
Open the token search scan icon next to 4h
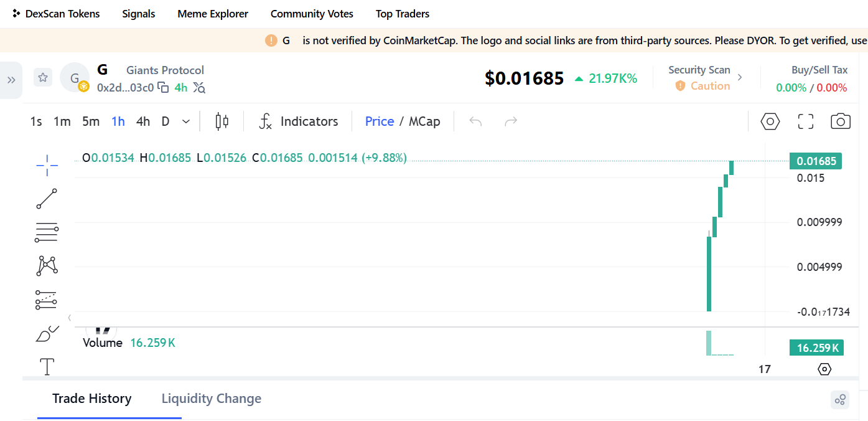coord(199,87)
